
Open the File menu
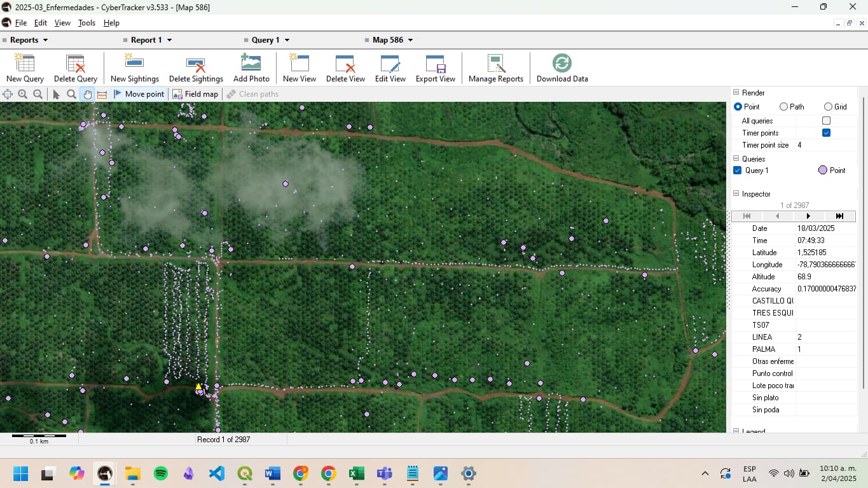click(x=21, y=23)
